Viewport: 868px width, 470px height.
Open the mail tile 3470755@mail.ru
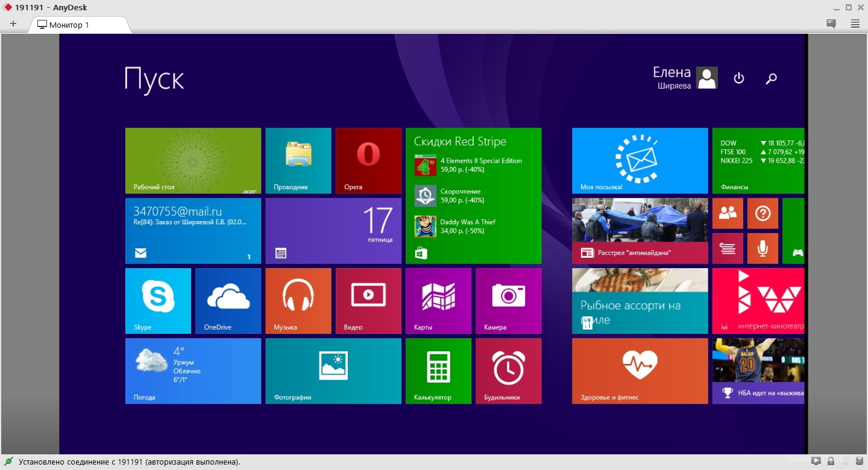pyautogui.click(x=193, y=231)
